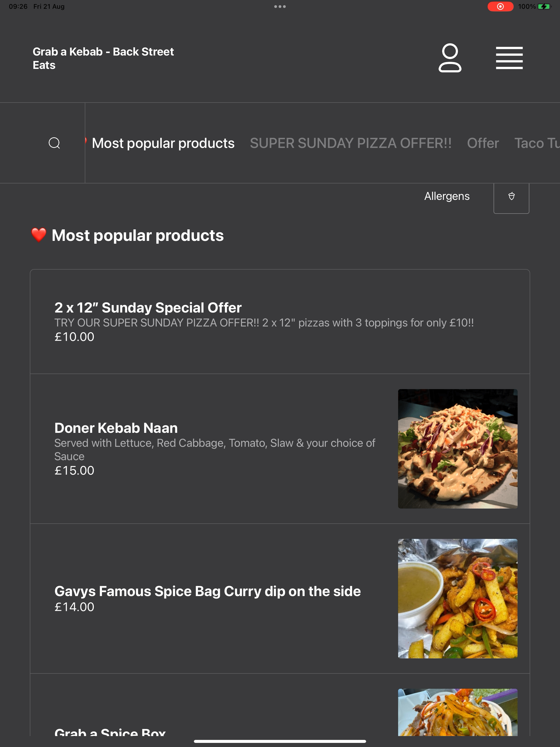View Spice Bag with curry dip photo
The height and width of the screenshot is (747, 560).
pos(457,599)
